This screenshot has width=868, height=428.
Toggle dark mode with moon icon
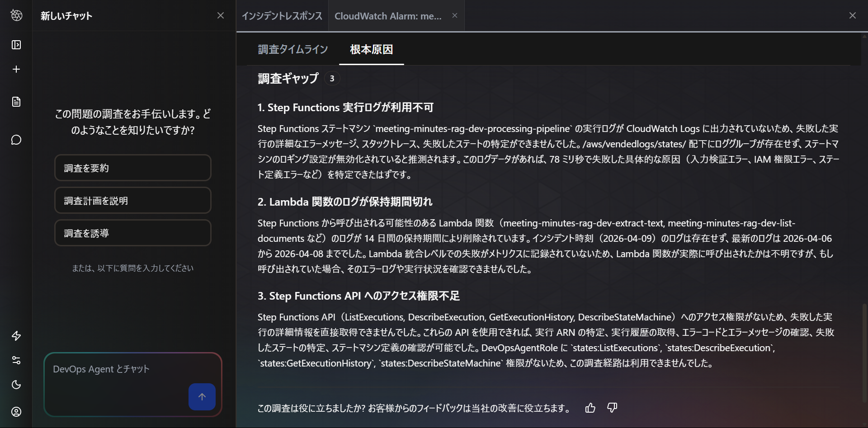pyautogui.click(x=16, y=385)
